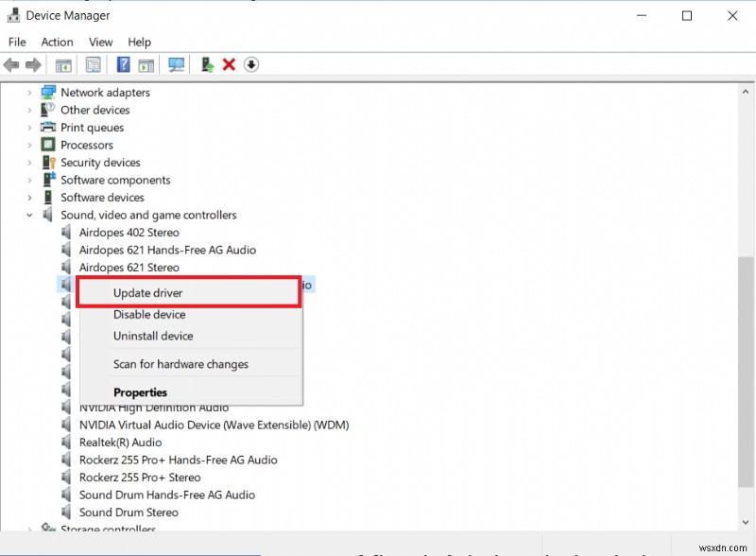This screenshot has height=556, width=756.
Task: Choose Scan for hardware changes option
Action: point(191,364)
